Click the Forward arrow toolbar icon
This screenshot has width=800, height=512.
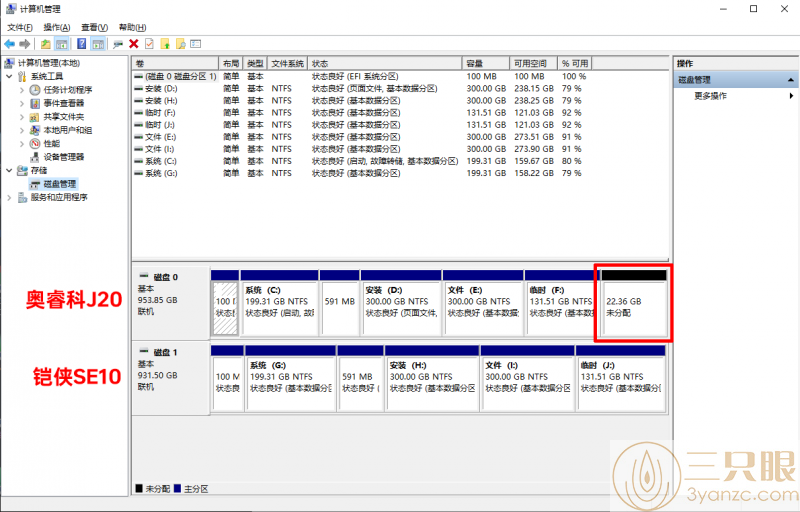(x=24, y=44)
